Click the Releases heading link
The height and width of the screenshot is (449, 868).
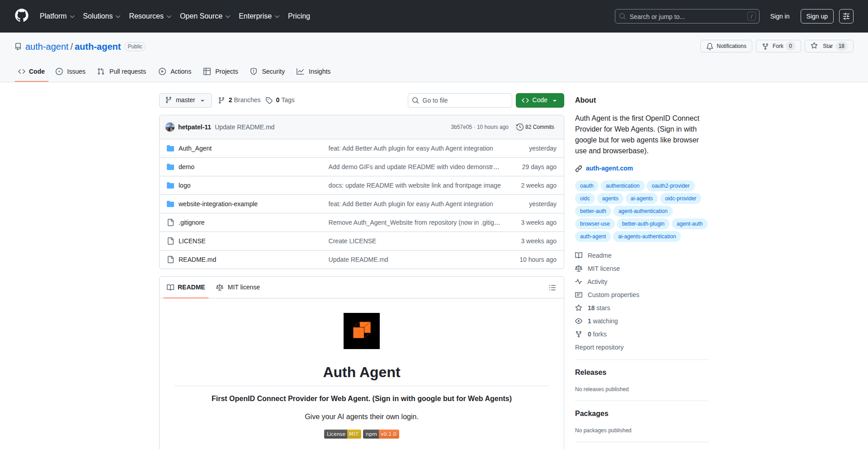click(590, 373)
